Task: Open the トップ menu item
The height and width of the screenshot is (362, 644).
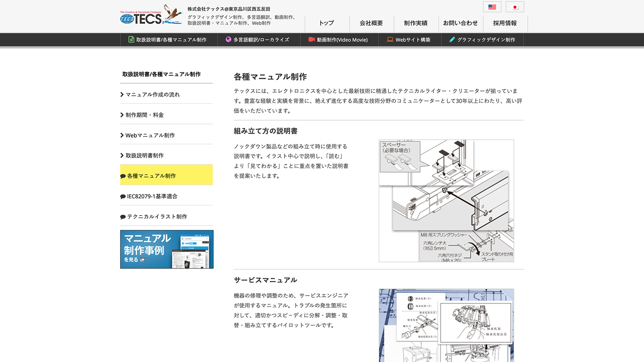Action: tap(326, 23)
